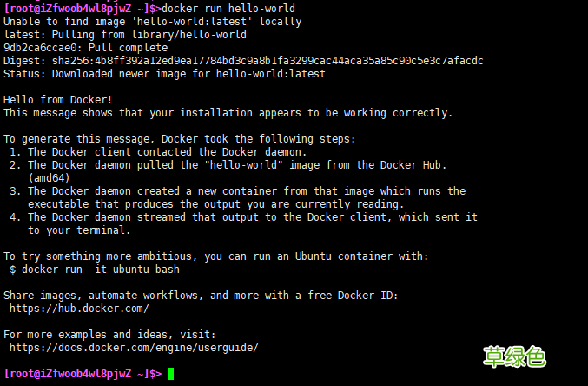This screenshot has width=588, height=386.
Task: Click the 'latest: Pulling from library/hello-world' line
Action: coord(125,34)
